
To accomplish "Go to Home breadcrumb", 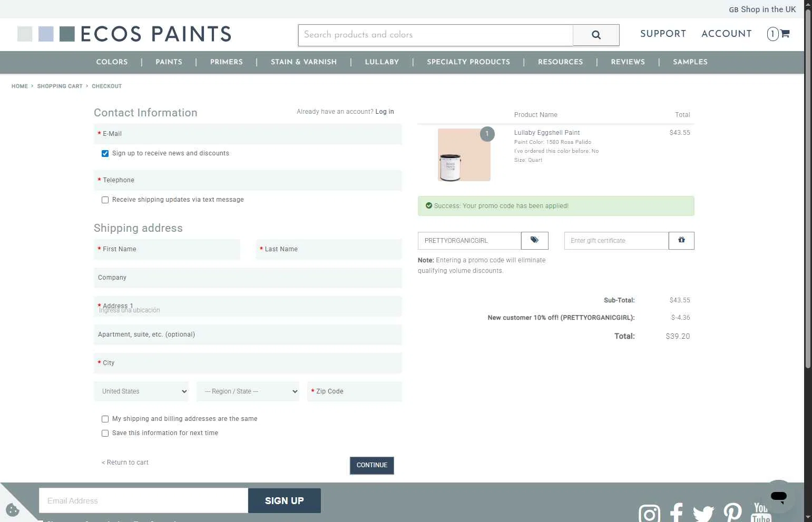I will click(x=19, y=86).
